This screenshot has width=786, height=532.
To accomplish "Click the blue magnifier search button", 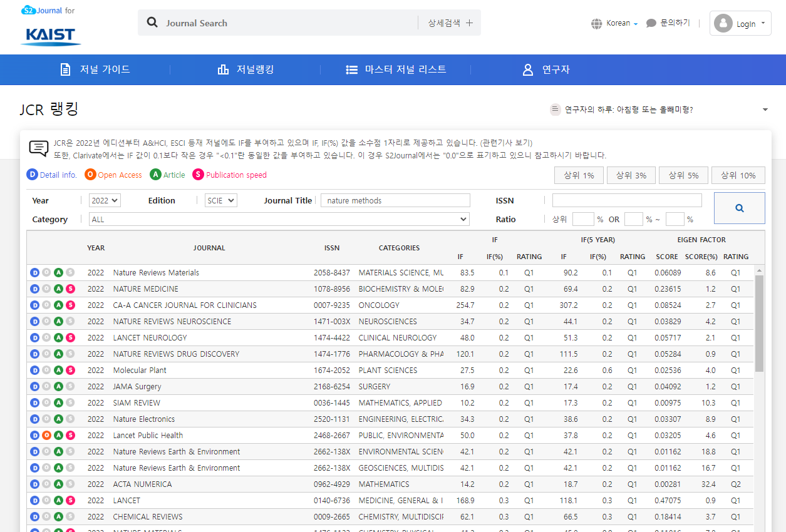I will tap(740, 208).
